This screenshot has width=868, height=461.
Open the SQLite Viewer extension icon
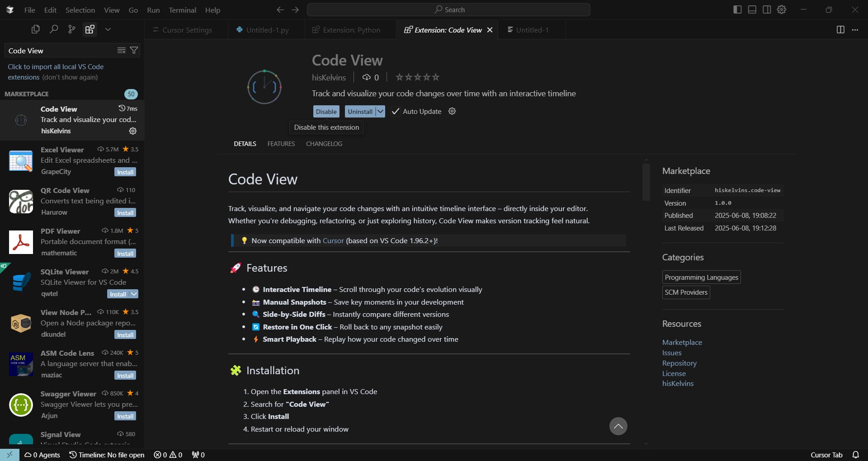21,283
